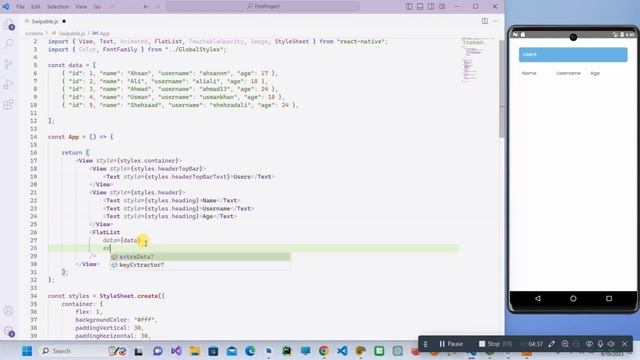Open Google Chrome from the taskbar

(x=324, y=351)
